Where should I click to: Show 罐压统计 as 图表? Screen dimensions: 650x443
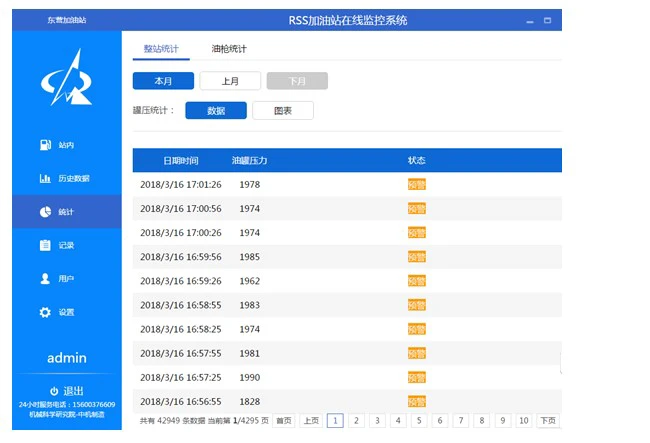(x=283, y=111)
